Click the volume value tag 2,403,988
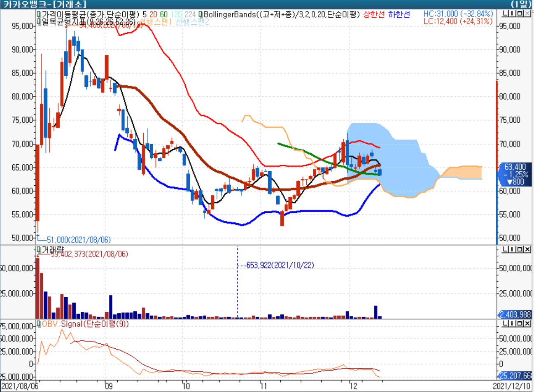This screenshot has width=534, height=392. 515,315
